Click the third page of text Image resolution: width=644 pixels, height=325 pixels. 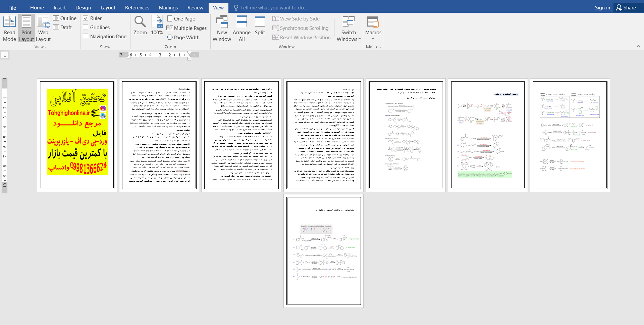point(241,135)
